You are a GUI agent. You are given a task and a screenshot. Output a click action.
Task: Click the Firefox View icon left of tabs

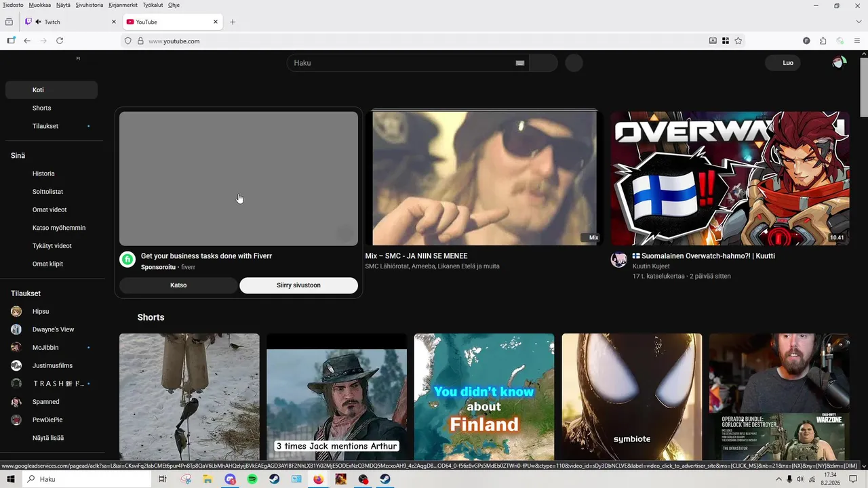pyautogui.click(x=9, y=22)
